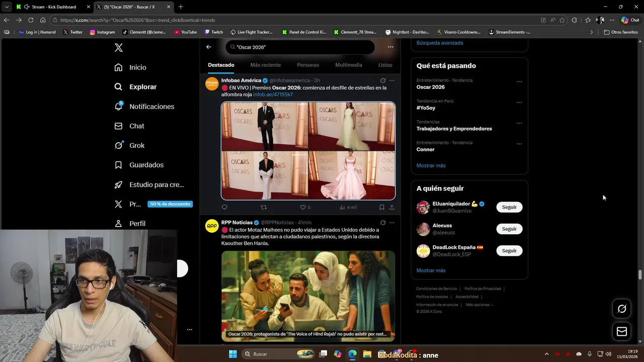Repost the Infobae América post
The width and height of the screenshot is (644, 362).
pos(264,207)
